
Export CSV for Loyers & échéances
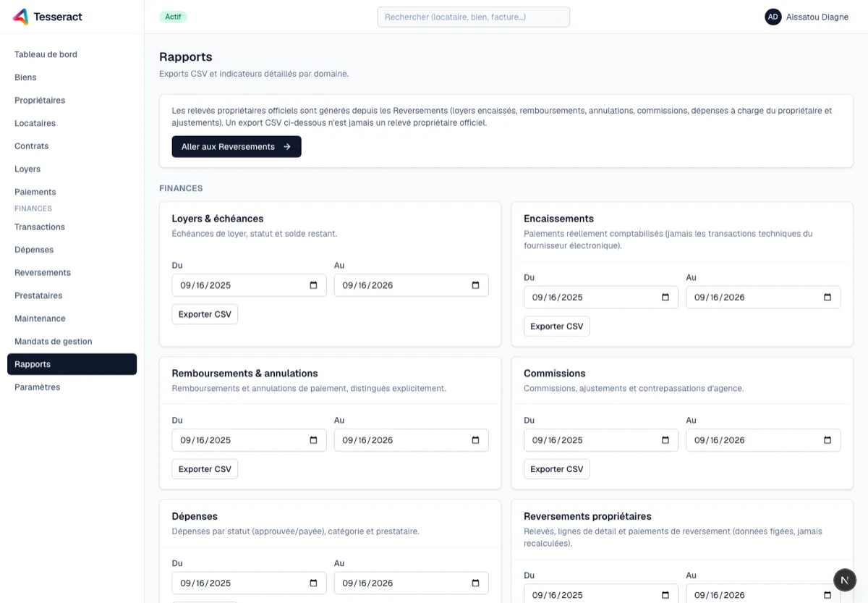(205, 314)
